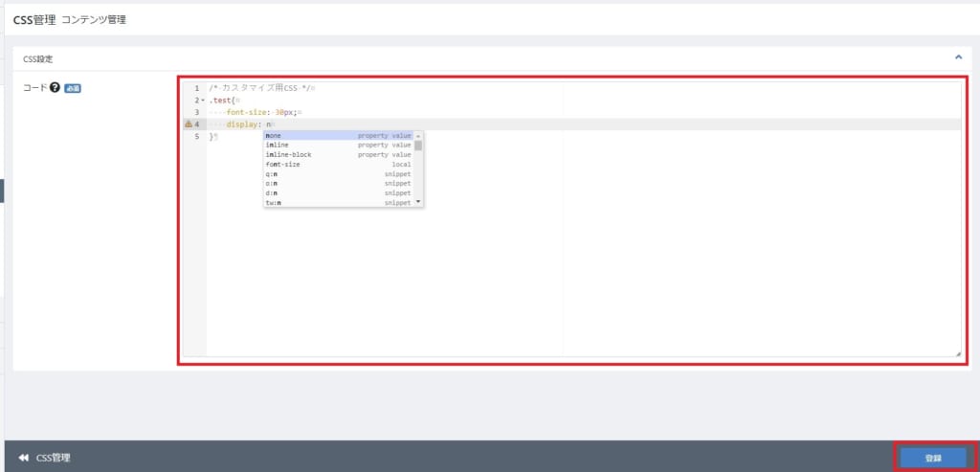This screenshot has width=980, height=472.
Task: Click the resize handle of the code editor
Action: (x=957, y=353)
